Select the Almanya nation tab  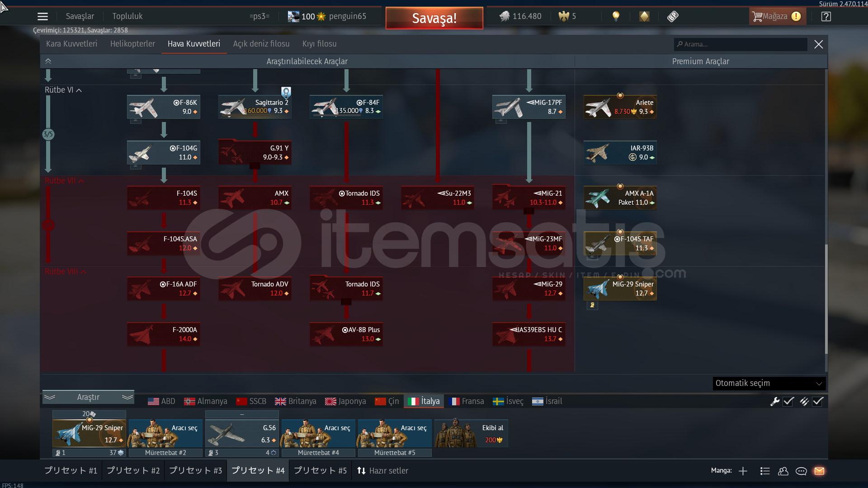pyautogui.click(x=206, y=401)
